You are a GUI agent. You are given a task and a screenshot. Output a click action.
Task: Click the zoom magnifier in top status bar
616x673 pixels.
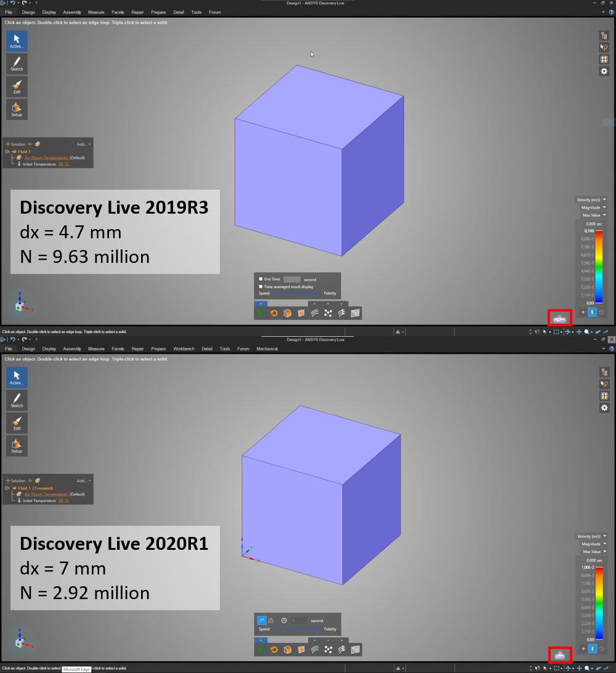click(x=587, y=332)
